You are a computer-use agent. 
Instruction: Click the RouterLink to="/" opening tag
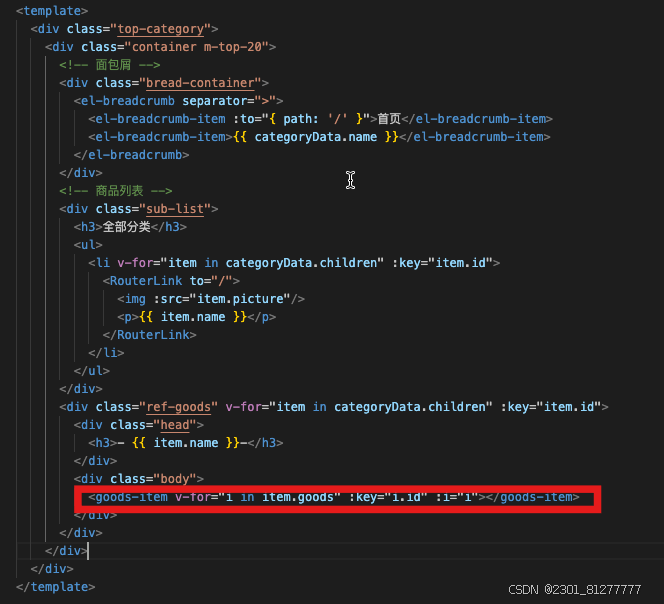[x=171, y=281]
